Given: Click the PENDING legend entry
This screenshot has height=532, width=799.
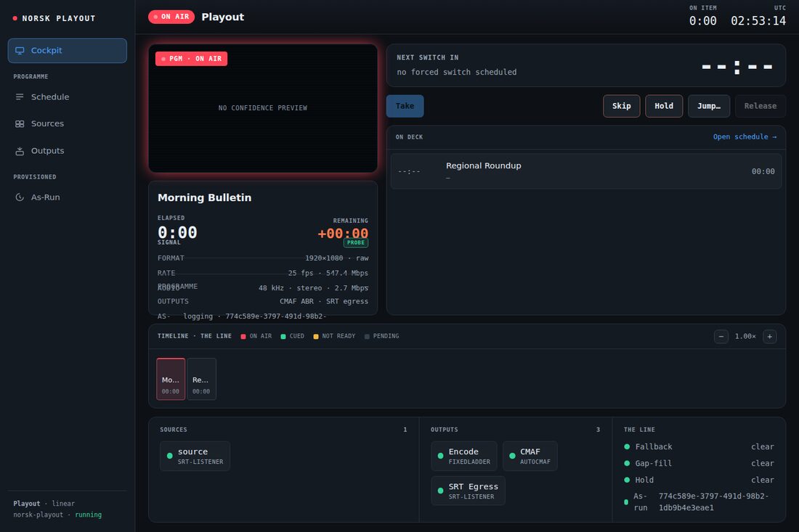Looking at the screenshot, I should click(381, 337).
